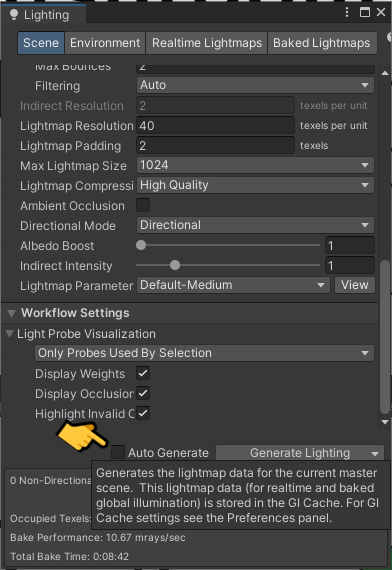
Task: Uncheck the Highlight Invalid Cells checkbox
Action: [x=143, y=413]
